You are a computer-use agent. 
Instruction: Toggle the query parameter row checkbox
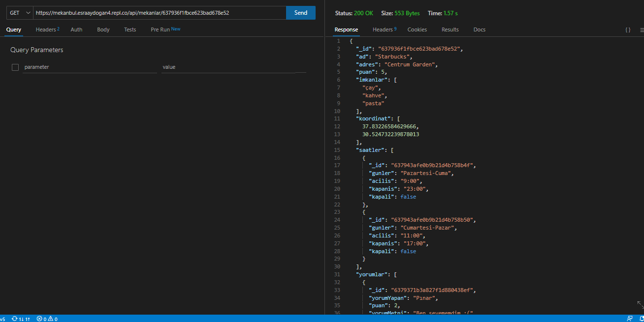[15, 67]
